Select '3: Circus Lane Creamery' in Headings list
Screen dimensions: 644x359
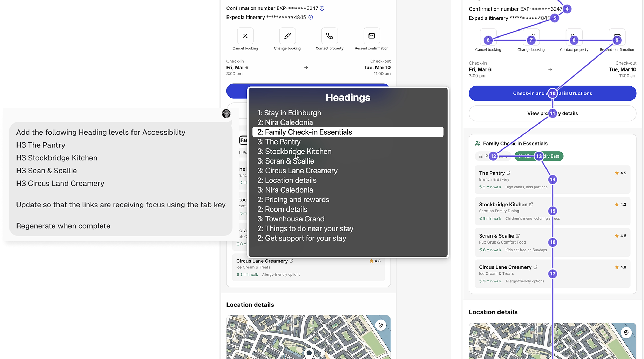pyautogui.click(x=297, y=171)
